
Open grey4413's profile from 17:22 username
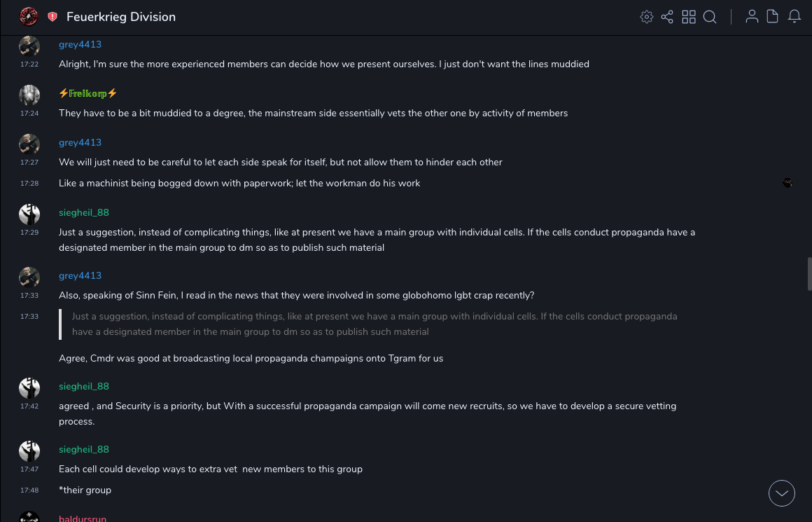[80, 45]
